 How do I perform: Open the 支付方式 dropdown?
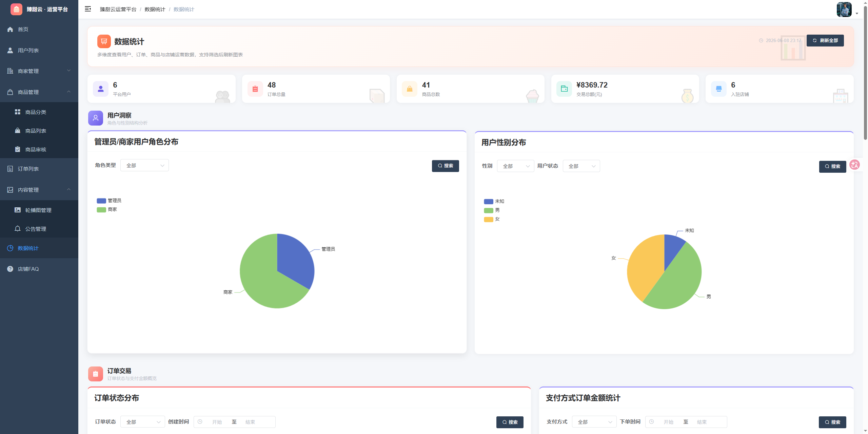(594, 422)
